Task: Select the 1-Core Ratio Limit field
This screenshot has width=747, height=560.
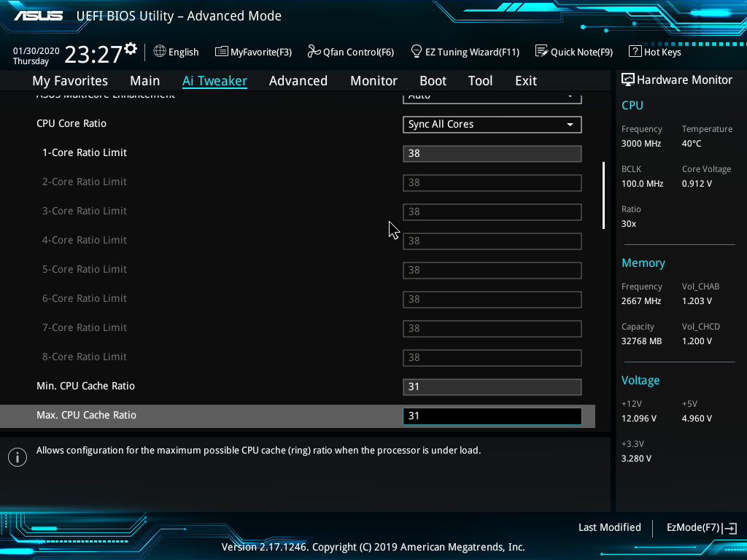Action: click(x=492, y=153)
